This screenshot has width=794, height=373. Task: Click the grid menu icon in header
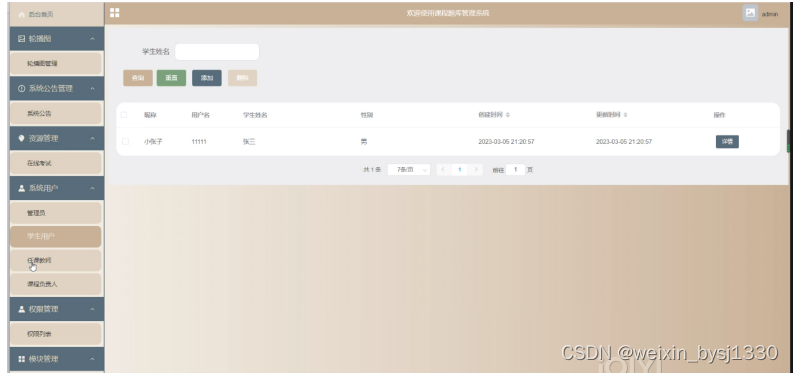click(x=115, y=13)
